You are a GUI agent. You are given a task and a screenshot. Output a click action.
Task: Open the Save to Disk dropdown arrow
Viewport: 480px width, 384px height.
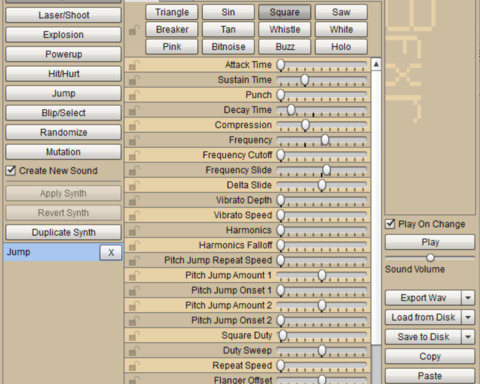point(468,337)
